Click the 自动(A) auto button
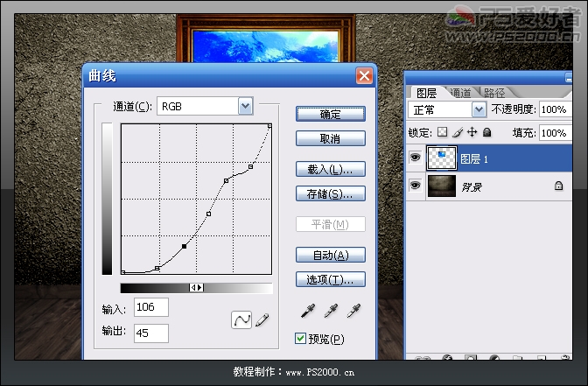The width and height of the screenshot is (588, 386). [x=331, y=255]
